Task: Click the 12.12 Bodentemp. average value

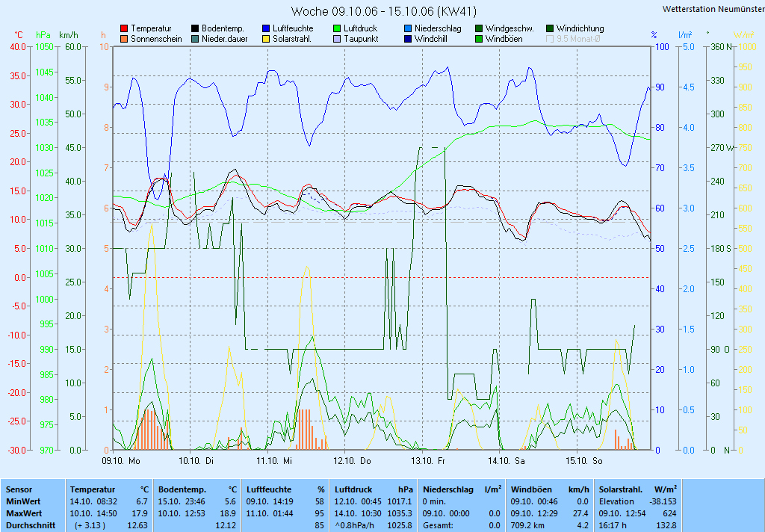Action: pos(226,526)
